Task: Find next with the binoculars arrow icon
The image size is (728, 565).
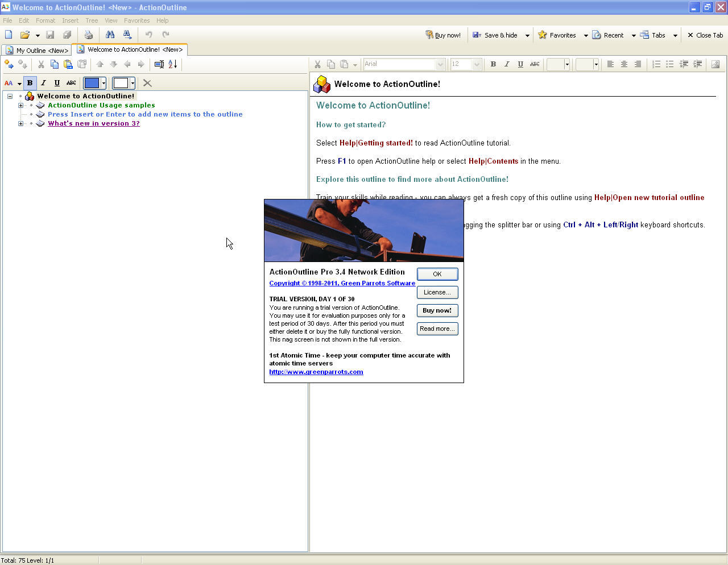Action: (x=127, y=35)
